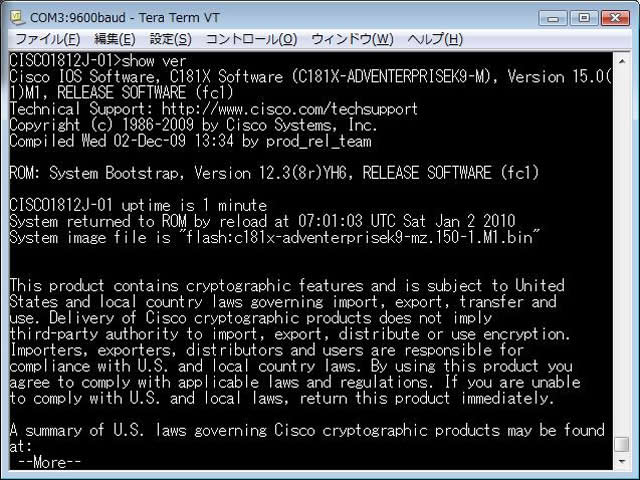The height and width of the screenshot is (480, 640).
Task: Expand the コントロール(O) menu
Action: pyautogui.click(x=251, y=39)
